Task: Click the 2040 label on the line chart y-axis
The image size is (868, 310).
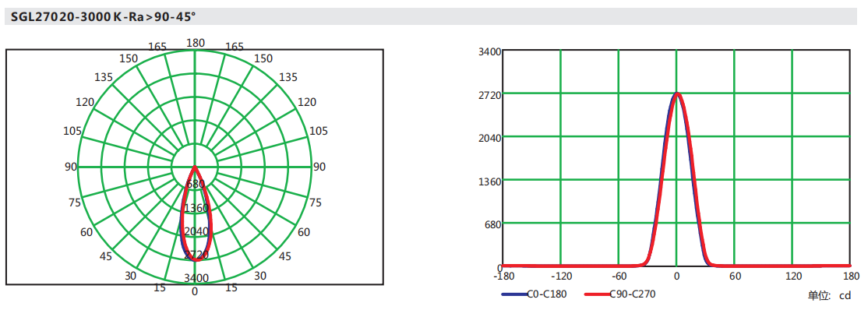Action: (489, 138)
